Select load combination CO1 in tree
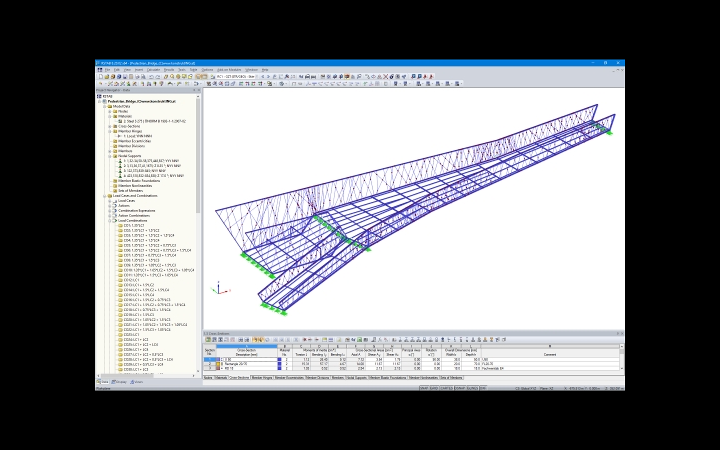The width and height of the screenshot is (720, 450). coord(134,225)
